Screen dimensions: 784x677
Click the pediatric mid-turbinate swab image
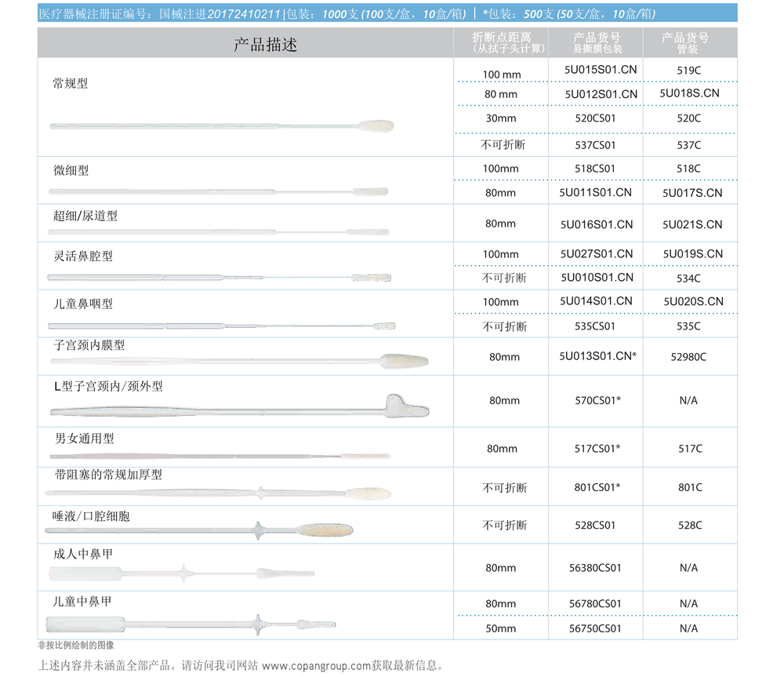pyautogui.click(x=191, y=624)
